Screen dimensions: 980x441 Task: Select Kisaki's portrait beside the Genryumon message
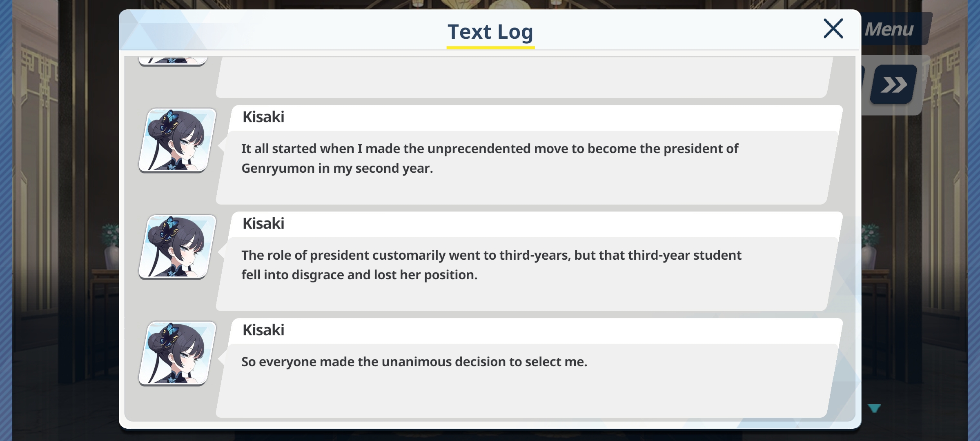(x=177, y=140)
